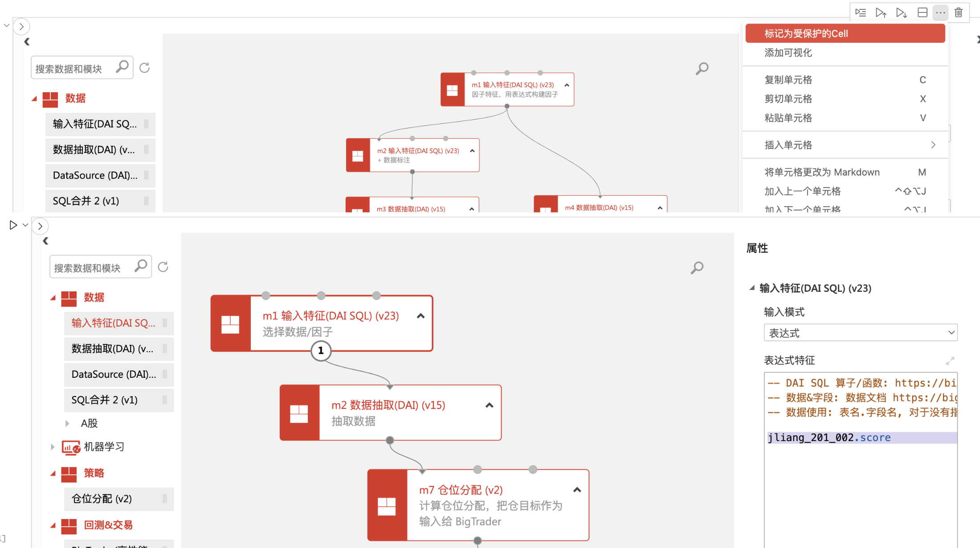Click the split cell toolbar icon
Image resolution: width=980 pixels, height=548 pixels.
click(x=923, y=12)
